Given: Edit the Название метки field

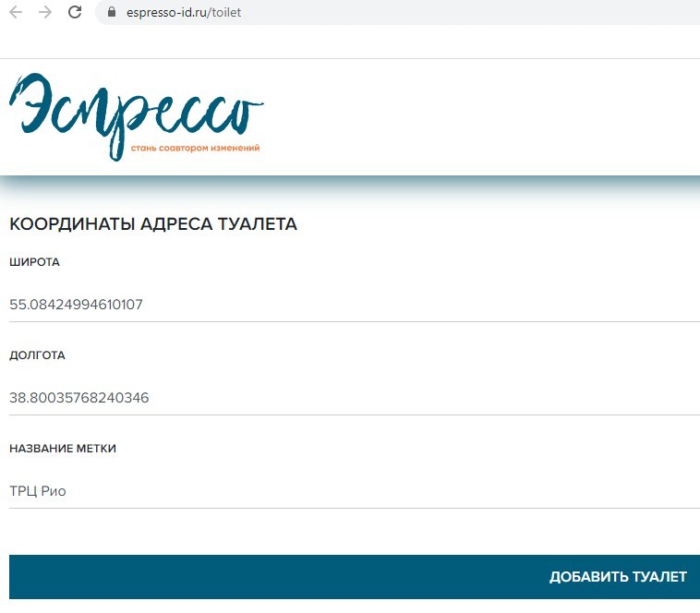Looking at the screenshot, I should click(x=355, y=491).
